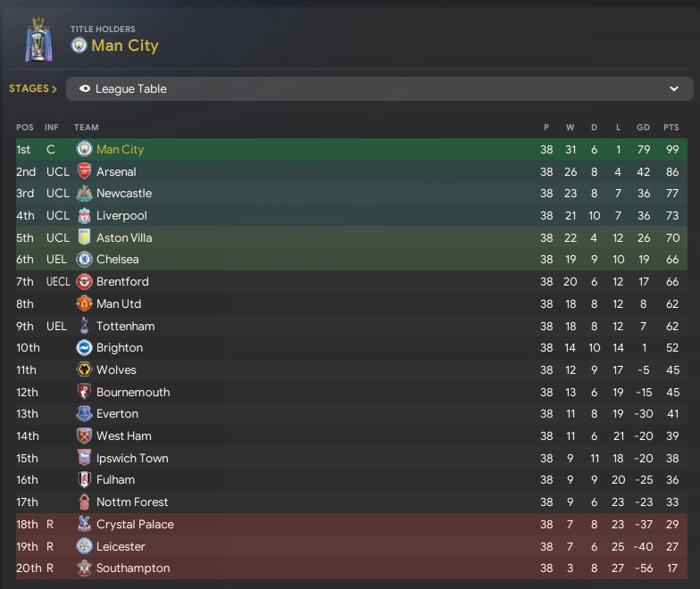Click the Southampton club crest
The image size is (700, 589).
pos(84,568)
